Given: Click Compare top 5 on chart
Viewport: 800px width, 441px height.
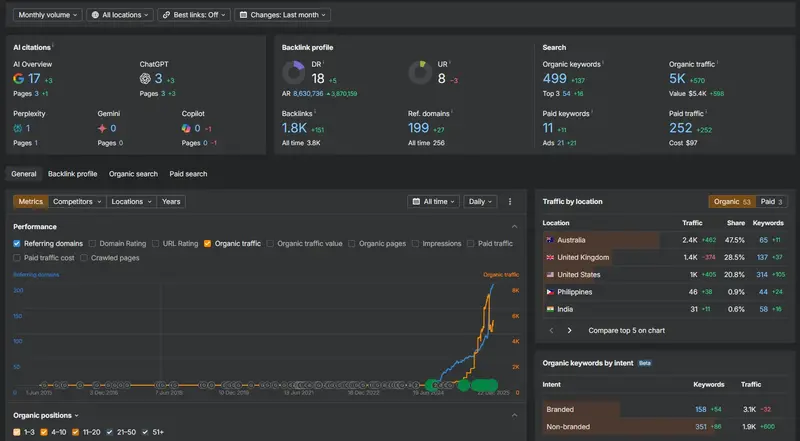Looking at the screenshot, I should click(627, 330).
